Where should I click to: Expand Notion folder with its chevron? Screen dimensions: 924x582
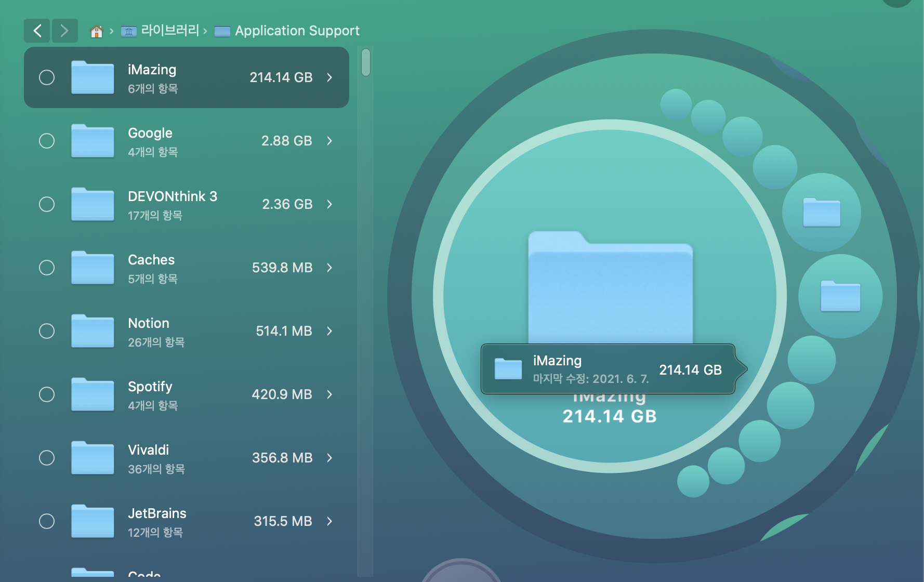click(x=329, y=331)
